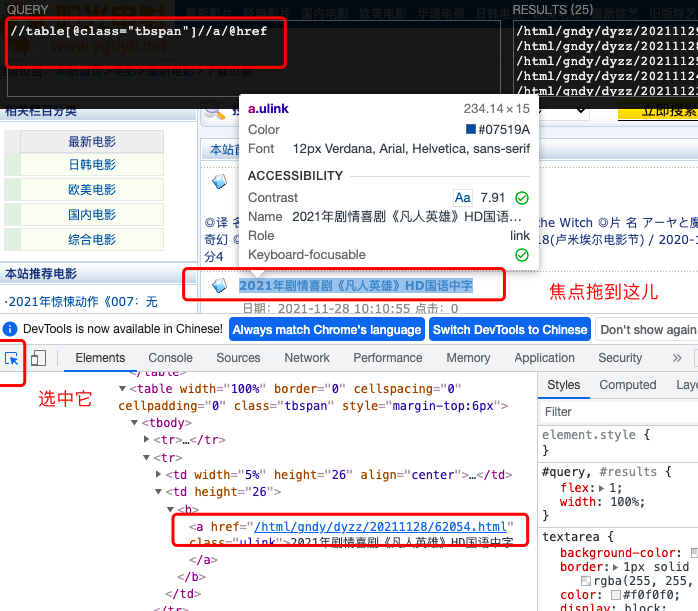This screenshot has width=698, height=611.
Task: Expand the border property triangle
Action: pos(616,567)
